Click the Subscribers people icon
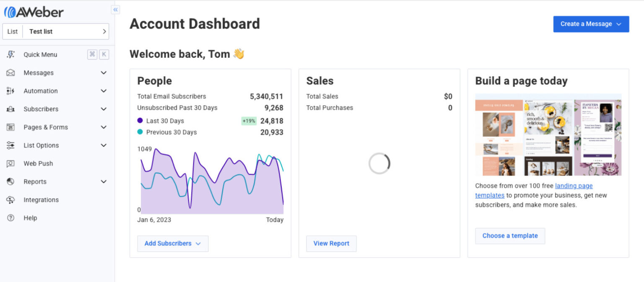644x282 pixels. [x=10, y=109]
